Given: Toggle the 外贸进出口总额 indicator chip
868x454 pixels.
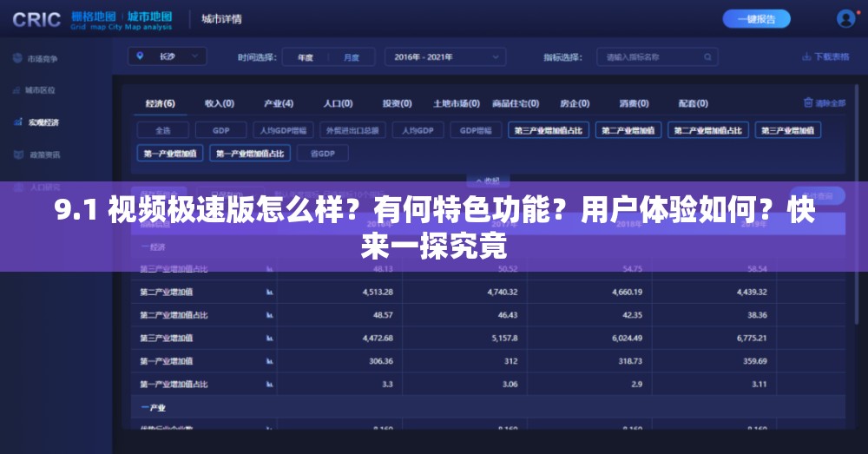Looking at the screenshot, I should [352, 130].
